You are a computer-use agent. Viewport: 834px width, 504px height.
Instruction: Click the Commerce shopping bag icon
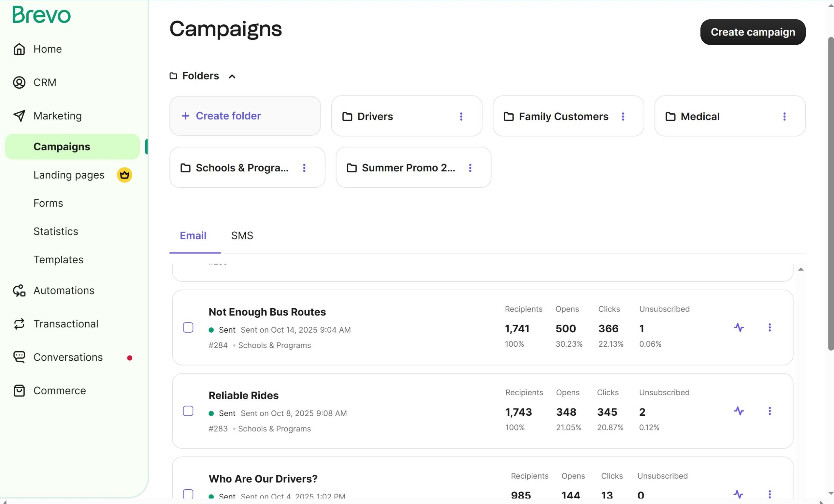point(19,391)
